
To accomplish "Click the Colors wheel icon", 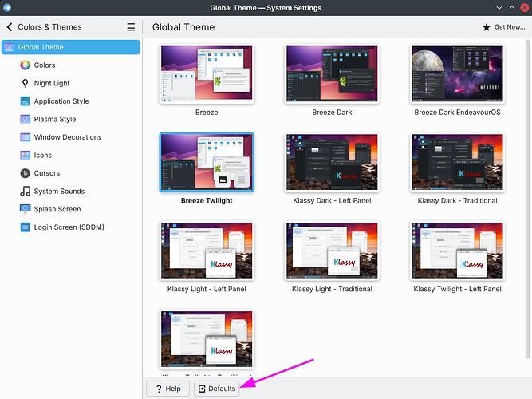I will click(x=25, y=65).
